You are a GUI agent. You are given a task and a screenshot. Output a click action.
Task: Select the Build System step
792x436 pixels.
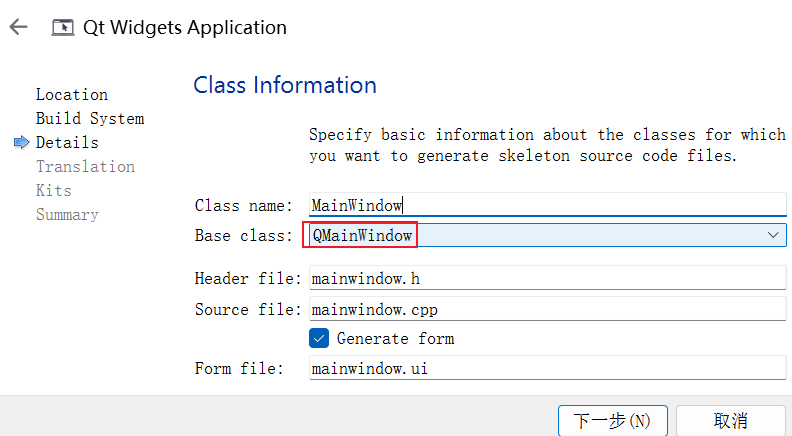(90, 119)
